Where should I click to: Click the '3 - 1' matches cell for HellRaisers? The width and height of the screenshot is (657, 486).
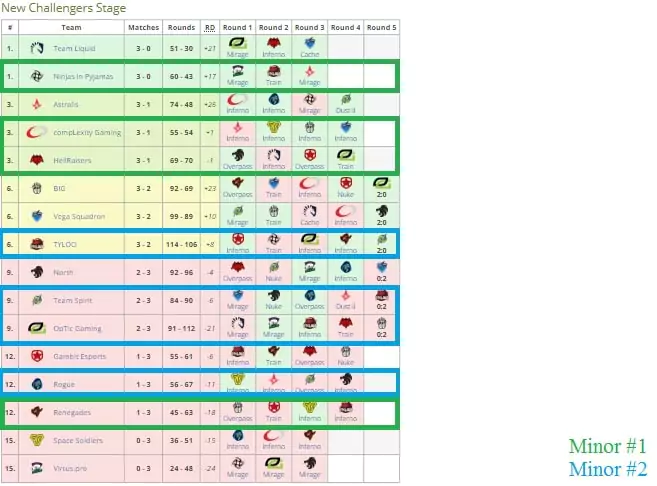(x=143, y=160)
